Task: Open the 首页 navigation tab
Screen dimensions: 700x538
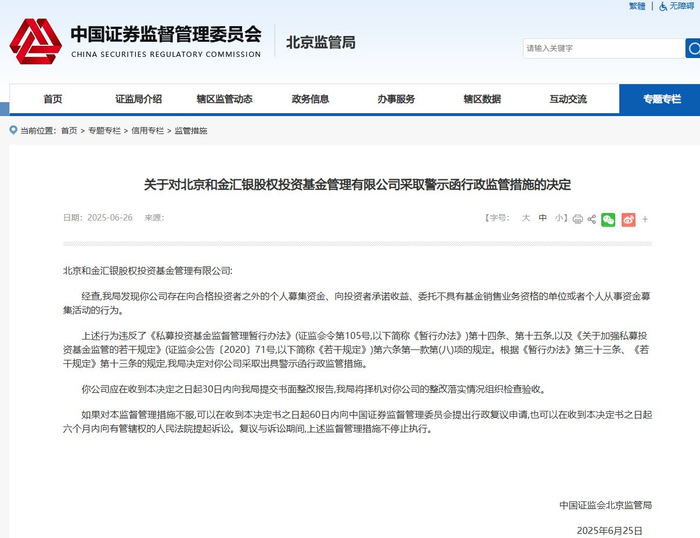Action: (53, 99)
